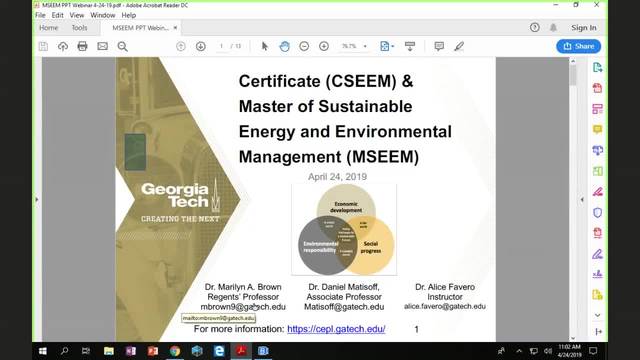Click the zoom in plus icon

324,46
